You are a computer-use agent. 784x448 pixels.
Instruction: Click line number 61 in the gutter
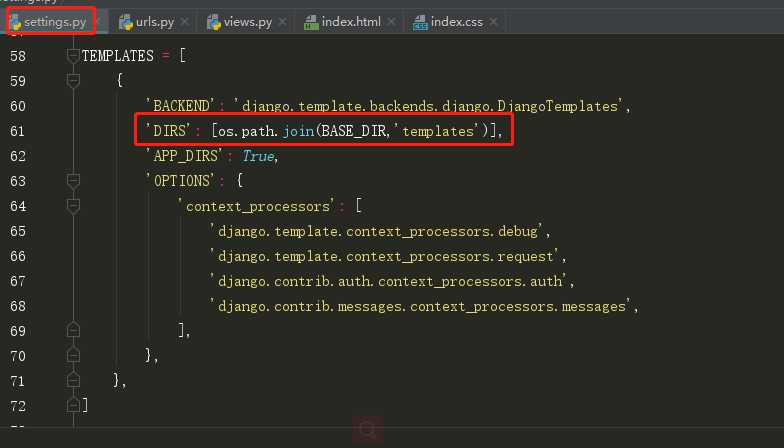pos(18,131)
